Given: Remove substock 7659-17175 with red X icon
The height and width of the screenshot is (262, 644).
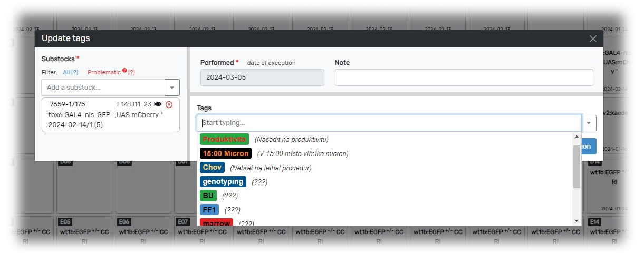Looking at the screenshot, I should click(x=169, y=104).
